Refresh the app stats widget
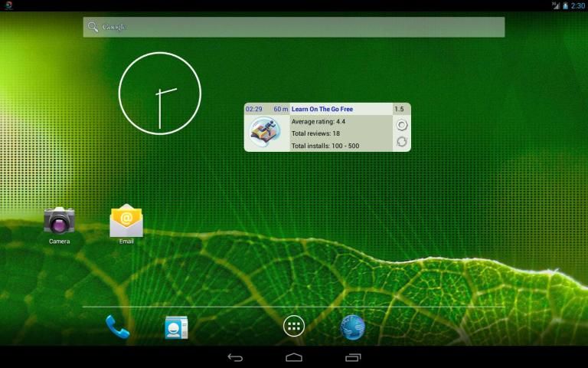This screenshot has height=368, width=588. [x=402, y=142]
